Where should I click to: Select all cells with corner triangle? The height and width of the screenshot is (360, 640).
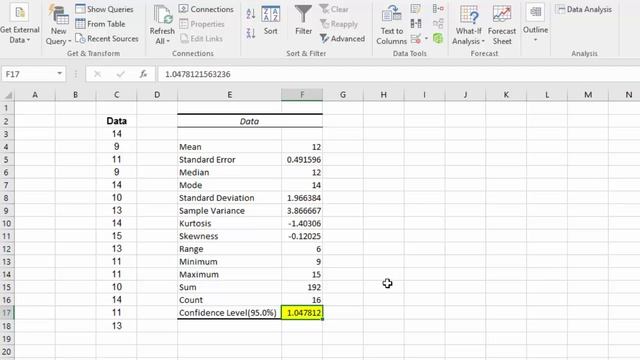[x=7, y=95]
